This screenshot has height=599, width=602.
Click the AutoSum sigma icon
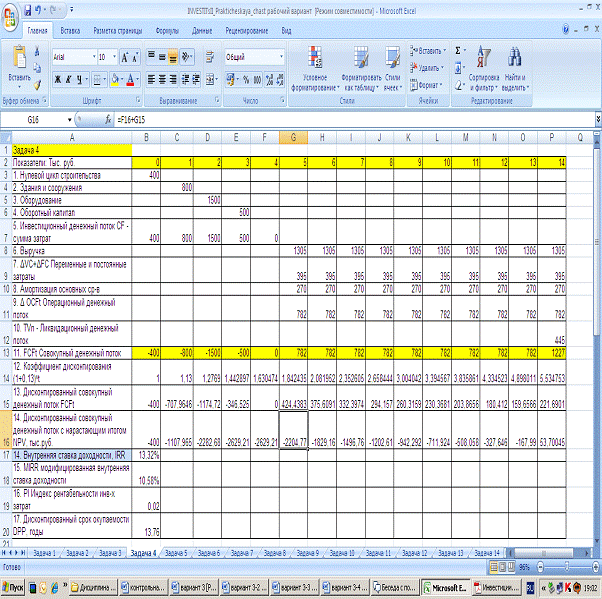[459, 49]
